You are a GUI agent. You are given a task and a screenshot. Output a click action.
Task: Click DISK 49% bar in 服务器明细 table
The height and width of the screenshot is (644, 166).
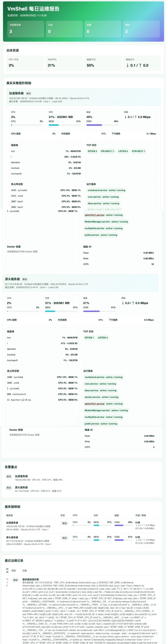pyautogui.click(x=123, y=525)
